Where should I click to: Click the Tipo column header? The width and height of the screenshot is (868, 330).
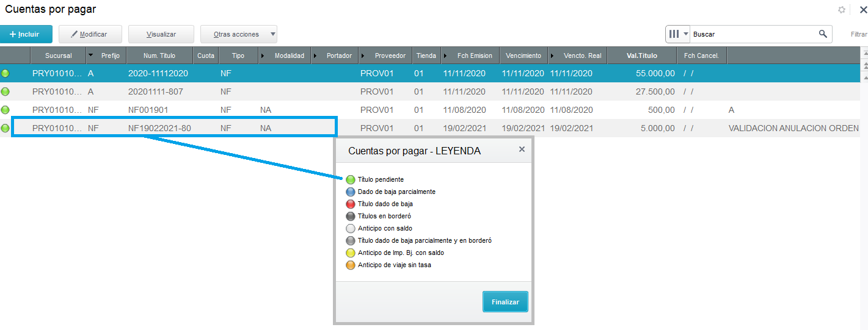pos(238,56)
